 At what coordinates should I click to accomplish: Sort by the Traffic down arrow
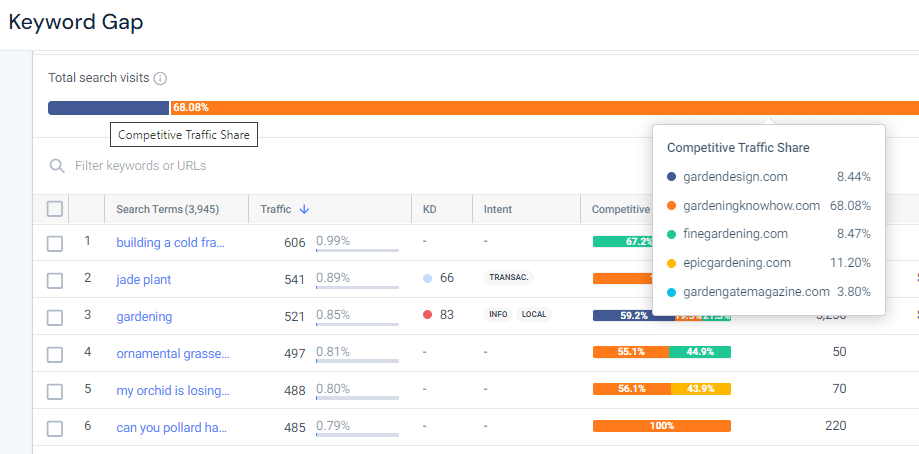304,209
